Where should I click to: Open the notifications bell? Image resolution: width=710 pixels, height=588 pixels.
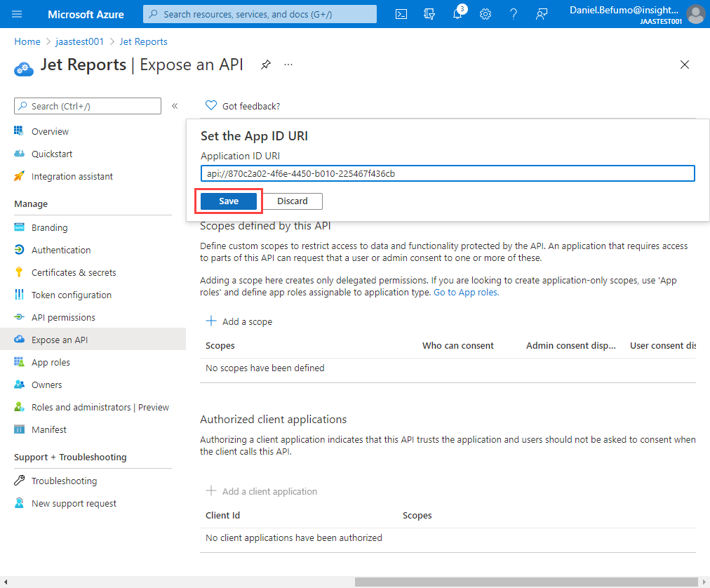click(x=458, y=13)
